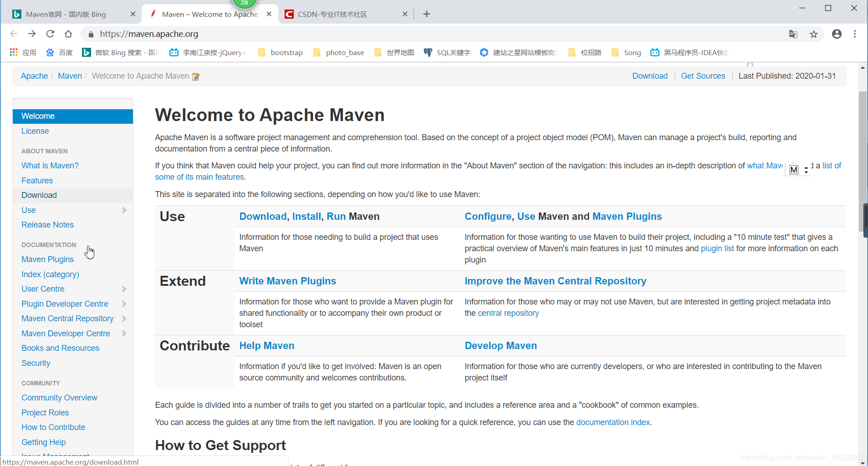Bookmark this page with the star icon
Image resolution: width=868 pixels, height=466 pixels.
pyautogui.click(x=814, y=34)
